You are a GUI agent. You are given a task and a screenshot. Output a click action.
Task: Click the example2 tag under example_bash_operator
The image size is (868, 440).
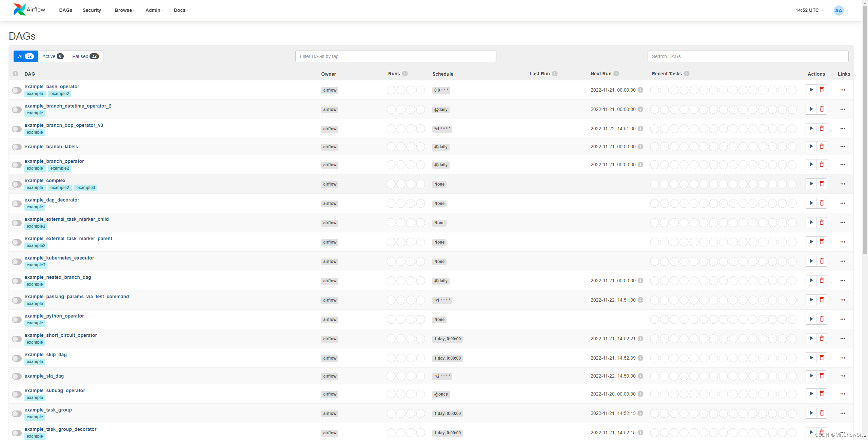click(x=60, y=94)
